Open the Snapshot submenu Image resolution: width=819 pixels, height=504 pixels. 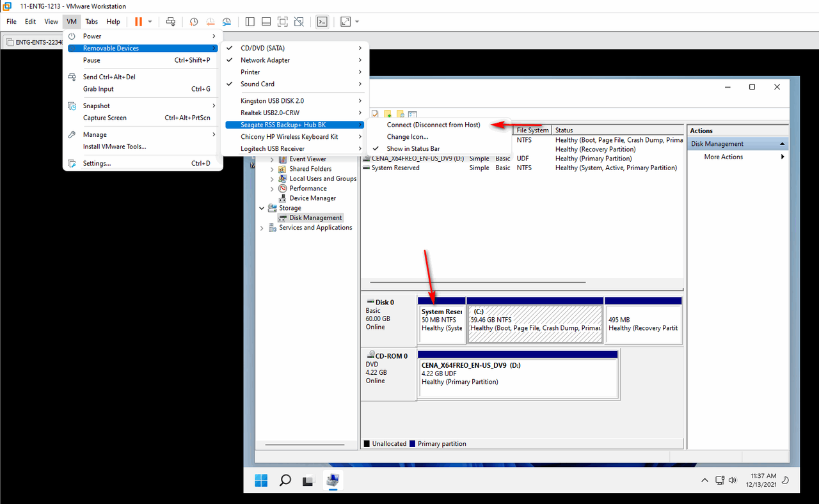[x=143, y=106]
